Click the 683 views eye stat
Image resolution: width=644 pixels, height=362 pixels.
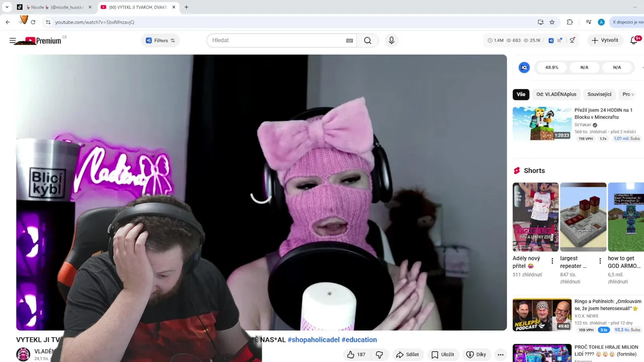coord(514,40)
